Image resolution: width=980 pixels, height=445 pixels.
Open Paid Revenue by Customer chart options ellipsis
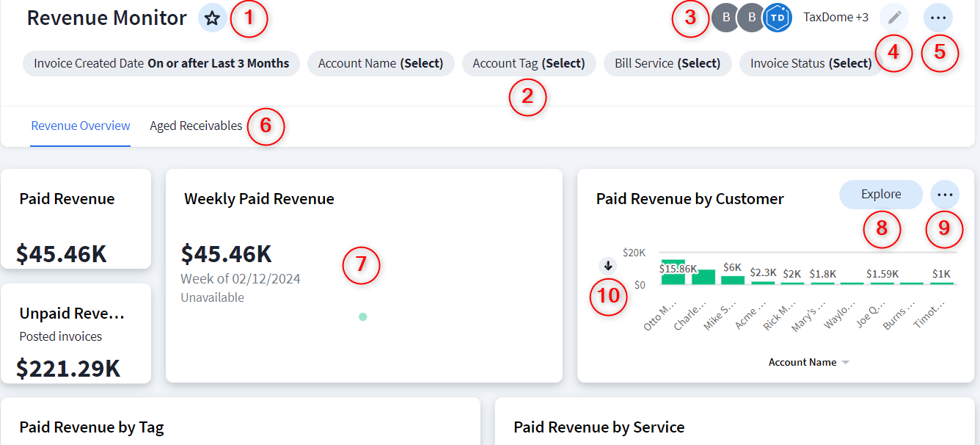point(945,194)
